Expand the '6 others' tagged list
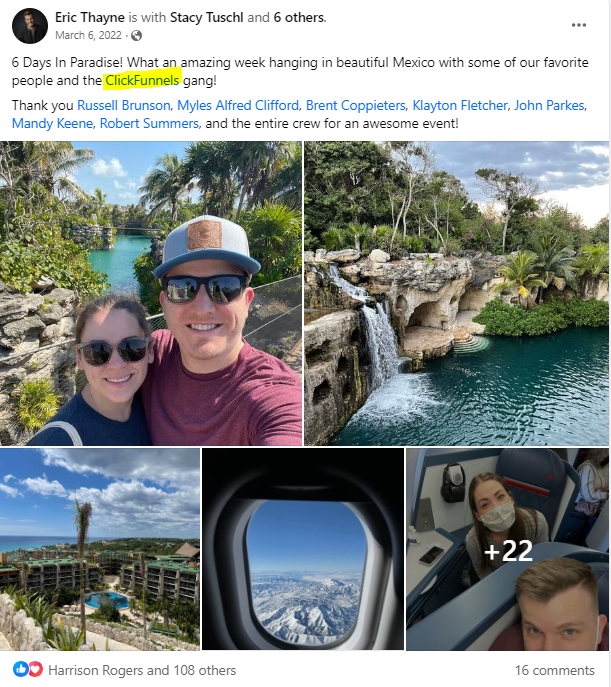This screenshot has width=611, height=687. click(299, 18)
